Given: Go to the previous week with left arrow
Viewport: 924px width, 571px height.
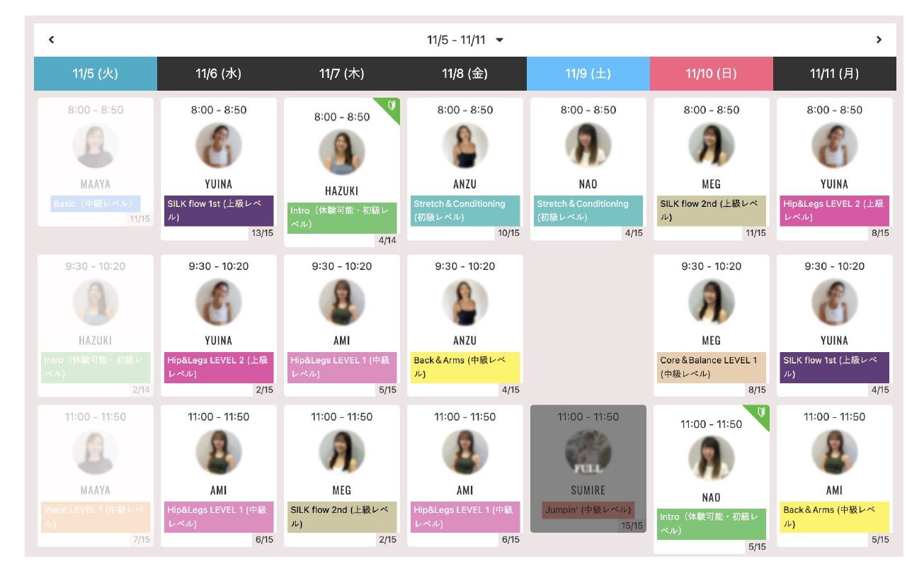Looking at the screenshot, I should point(52,40).
